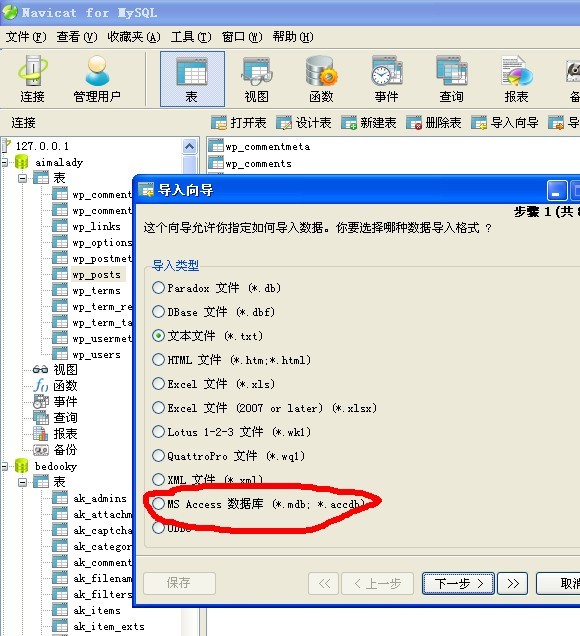Collapse the bedooky database node
Viewport: 580px width, 636px height.
pos(4,466)
